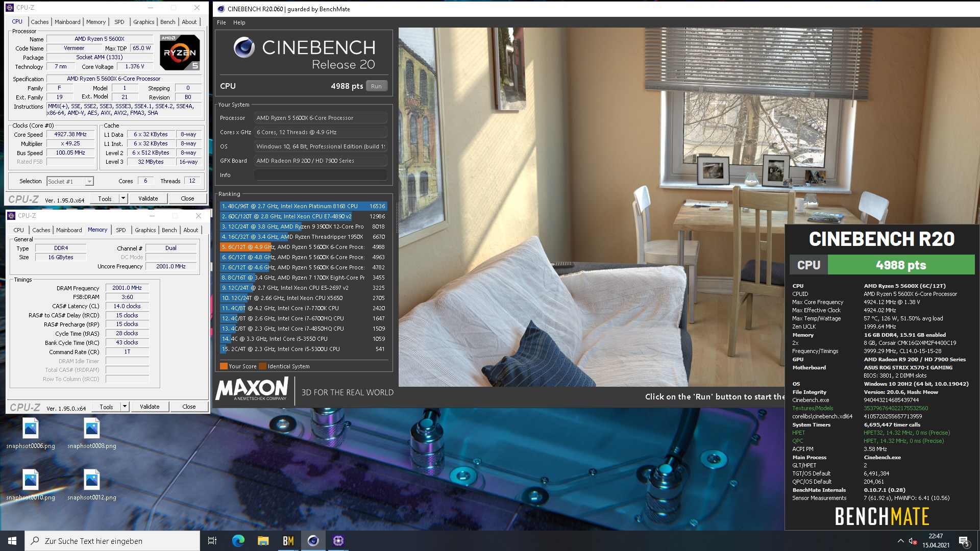Click the brown Identical System legend swatch

262,366
